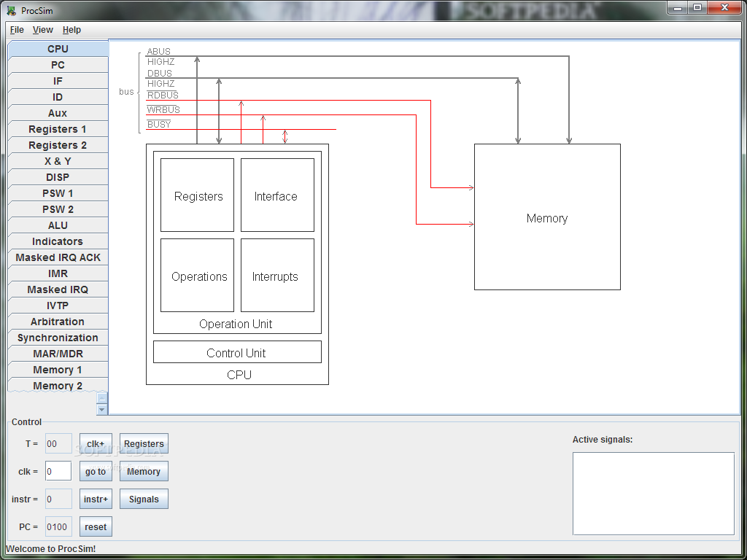Advance one clock with clk+ button
The image size is (747, 560).
pos(96,443)
